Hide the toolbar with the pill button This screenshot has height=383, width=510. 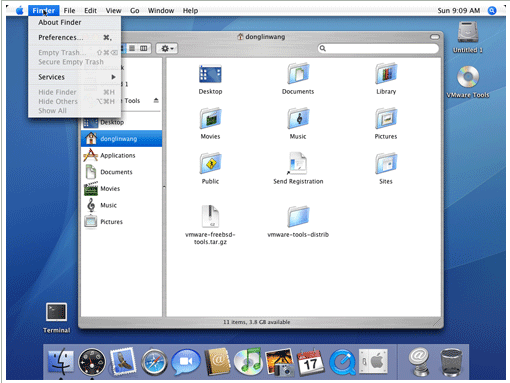pyautogui.click(x=435, y=37)
